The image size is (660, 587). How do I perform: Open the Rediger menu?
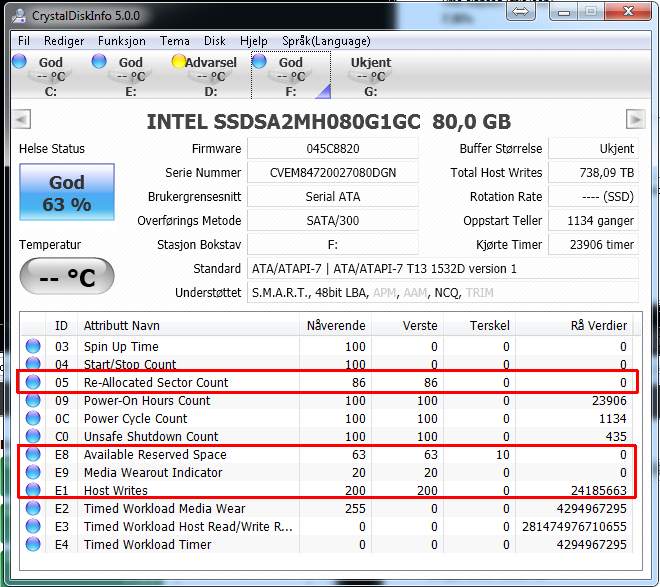click(64, 41)
